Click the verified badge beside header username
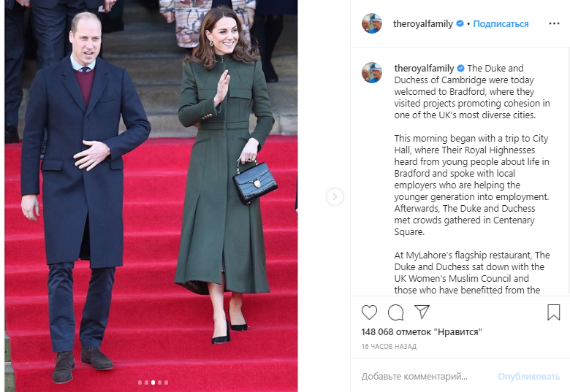The height and width of the screenshot is (392, 570). point(460,23)
